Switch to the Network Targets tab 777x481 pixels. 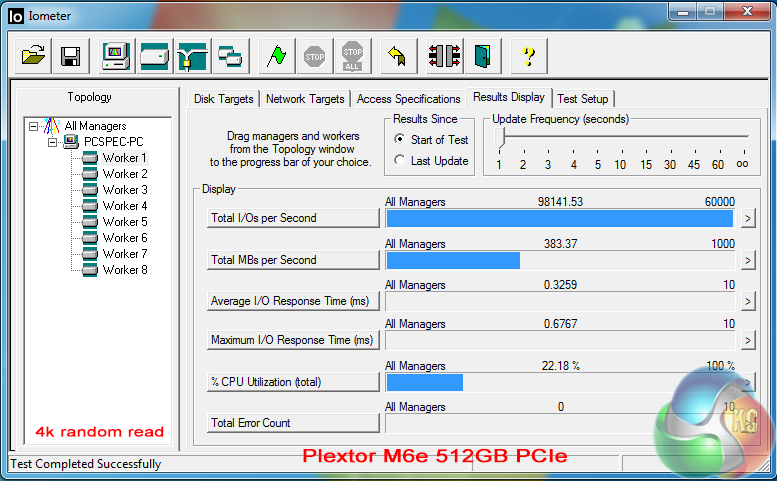point(305,99)
